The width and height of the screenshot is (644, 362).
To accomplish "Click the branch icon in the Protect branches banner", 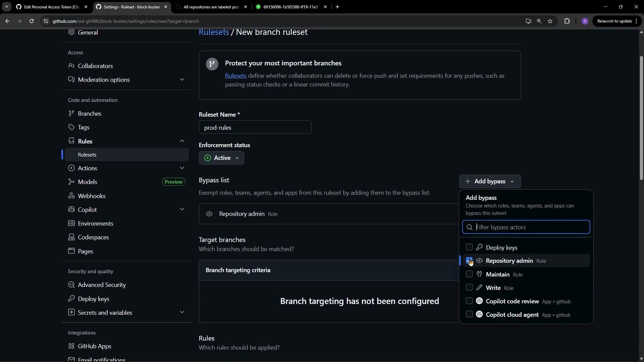I will coord(212,64).
